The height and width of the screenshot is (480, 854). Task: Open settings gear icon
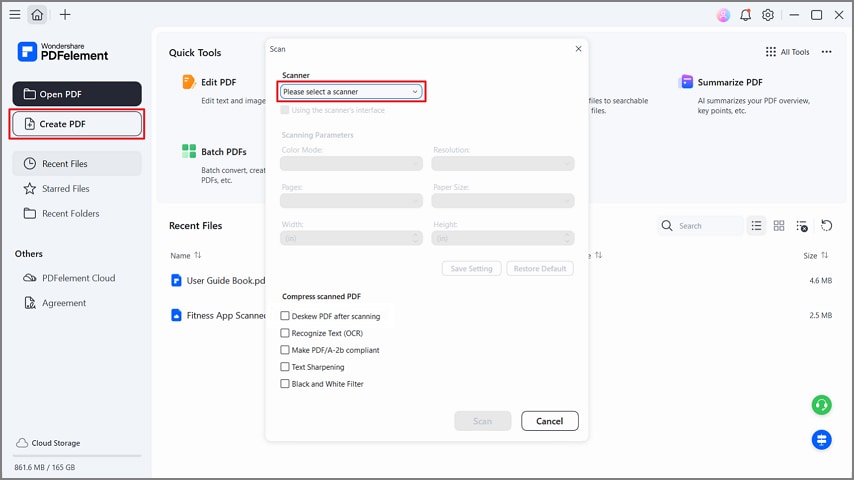tap(767, 15)
